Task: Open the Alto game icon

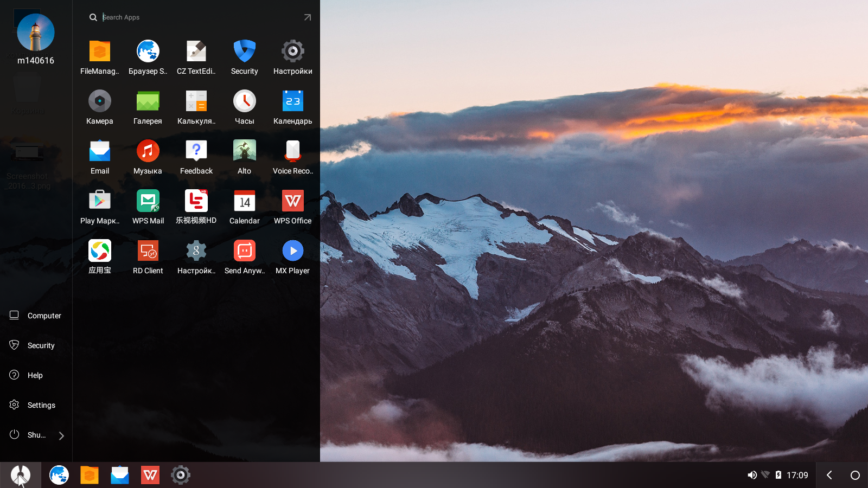Action: click(x=245, y=151)
